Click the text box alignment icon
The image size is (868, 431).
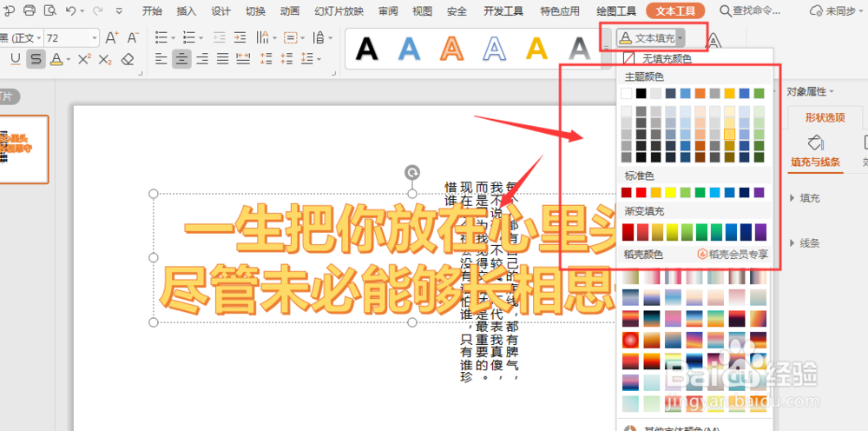(290, 37)
